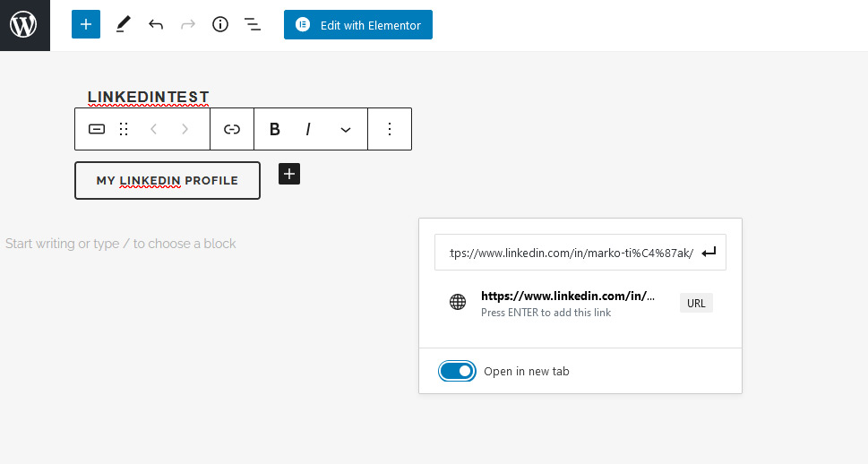The width and height of the screenshot is (868, 464).
Task: Click the redo arrow
Action: coord(188,24)
